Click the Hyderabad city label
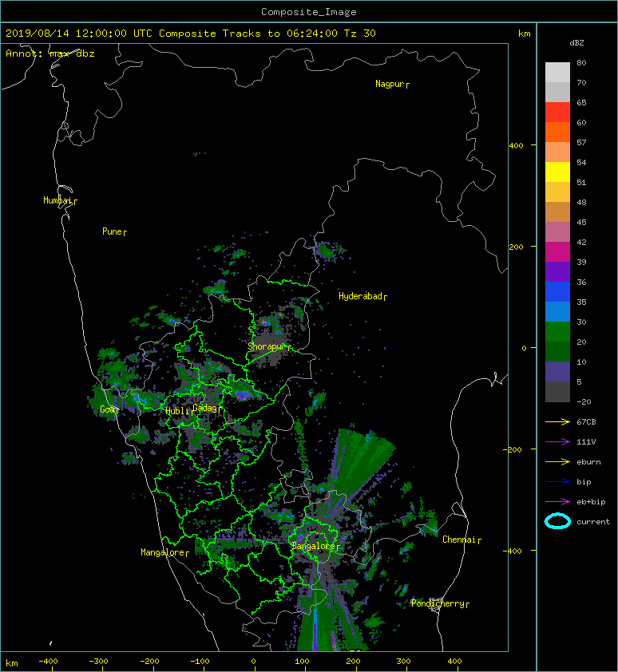This screenshot has width=618, height=672. tap(362, 296)
